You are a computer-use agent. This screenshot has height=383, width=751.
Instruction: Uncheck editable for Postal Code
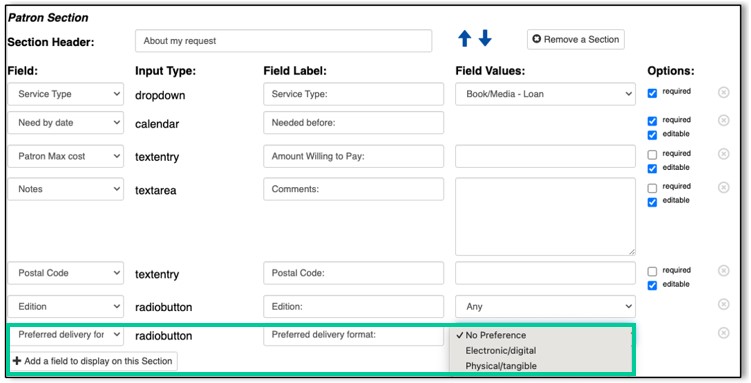click(x=652, y=285)
